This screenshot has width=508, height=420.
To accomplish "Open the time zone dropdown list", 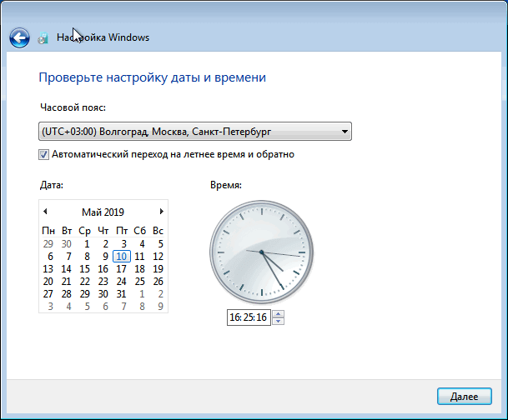I will click(195, 132).
